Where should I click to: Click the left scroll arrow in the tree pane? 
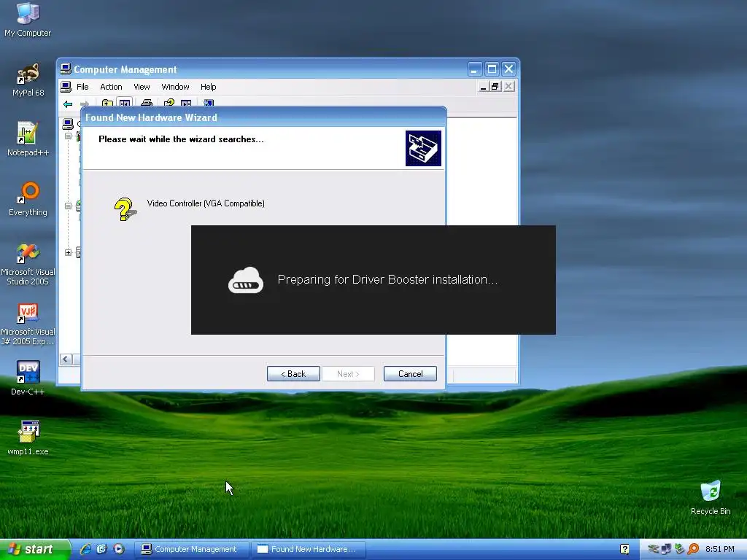66,359
